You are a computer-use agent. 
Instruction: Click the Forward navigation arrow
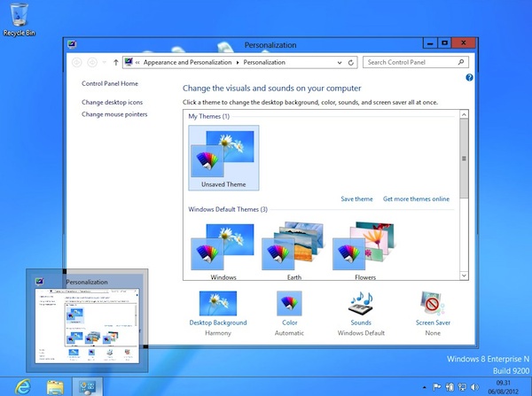92,62
